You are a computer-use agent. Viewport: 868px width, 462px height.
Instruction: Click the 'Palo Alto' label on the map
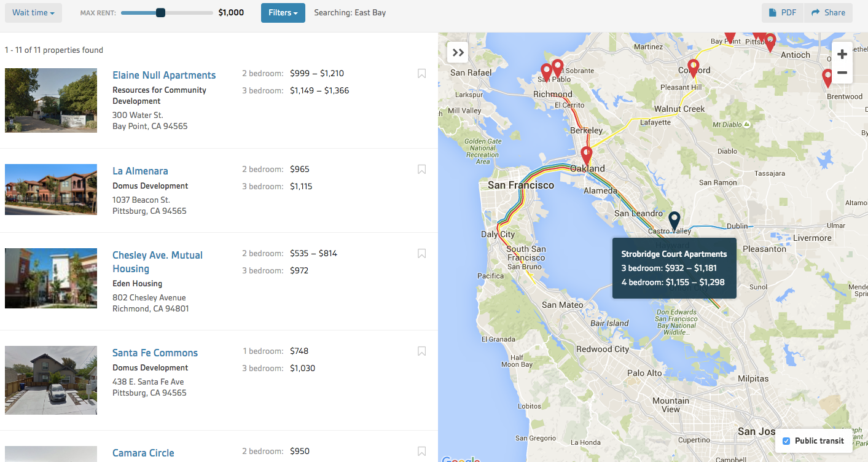(644, 373)
